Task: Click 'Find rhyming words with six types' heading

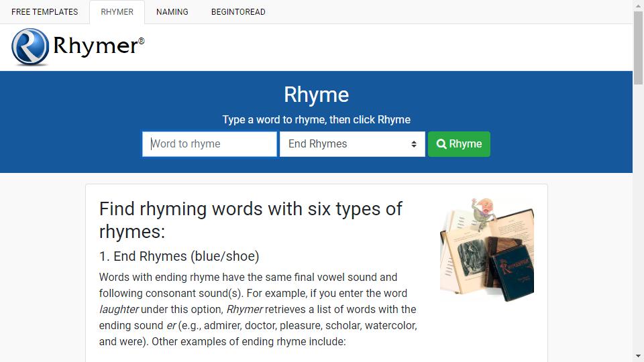Action: pos(250,220)
